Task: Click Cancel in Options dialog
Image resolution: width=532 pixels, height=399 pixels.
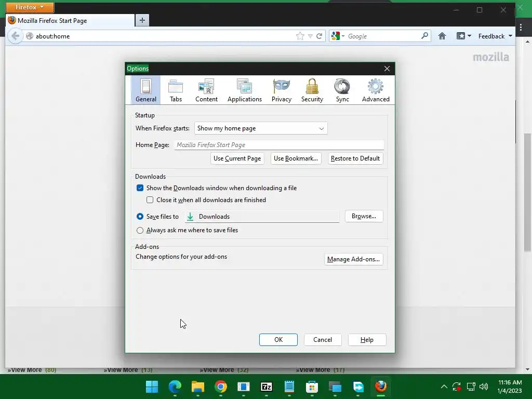Action: [x=322, y=340]
